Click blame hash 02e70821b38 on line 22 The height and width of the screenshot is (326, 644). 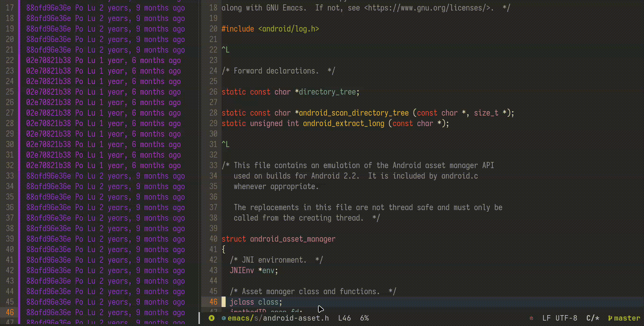point(49,60)
